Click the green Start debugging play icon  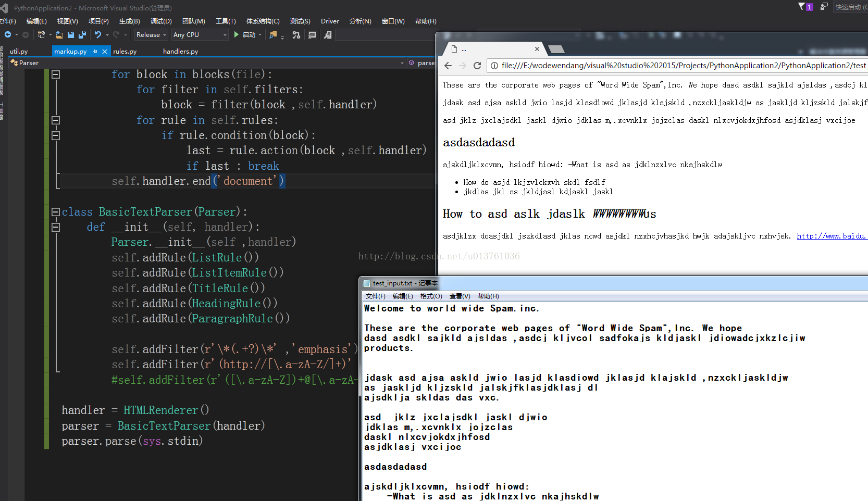[237, 34]
